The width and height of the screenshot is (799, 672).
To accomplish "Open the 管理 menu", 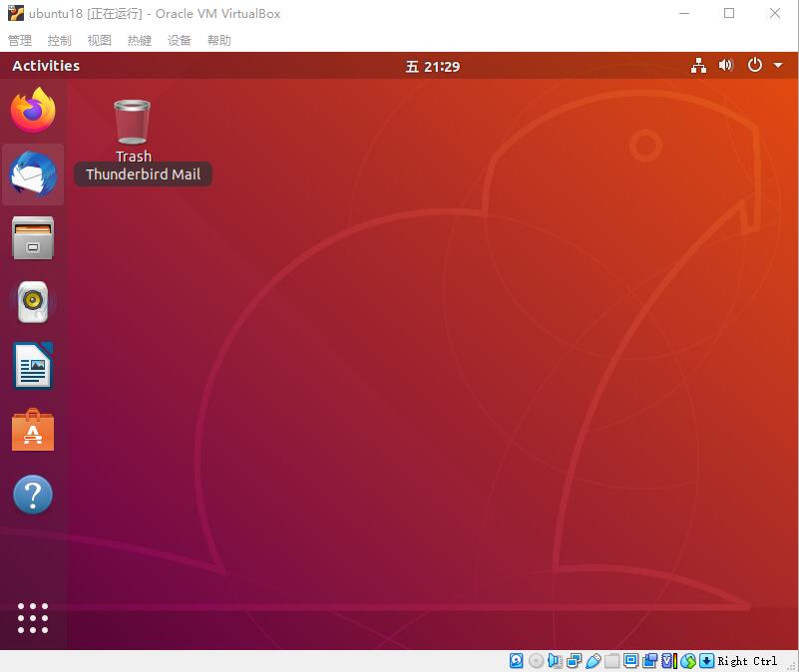I will [20, 40].
